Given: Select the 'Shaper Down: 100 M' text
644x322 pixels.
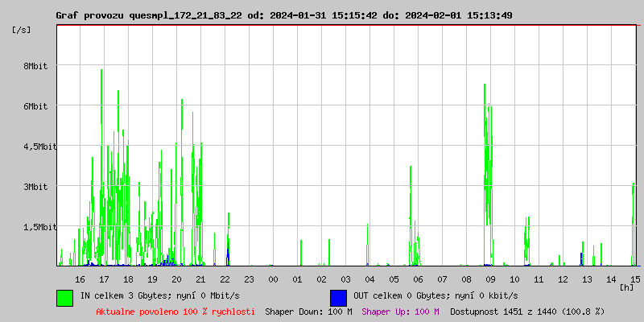Looking at the screenshot, I should (308, 312).
